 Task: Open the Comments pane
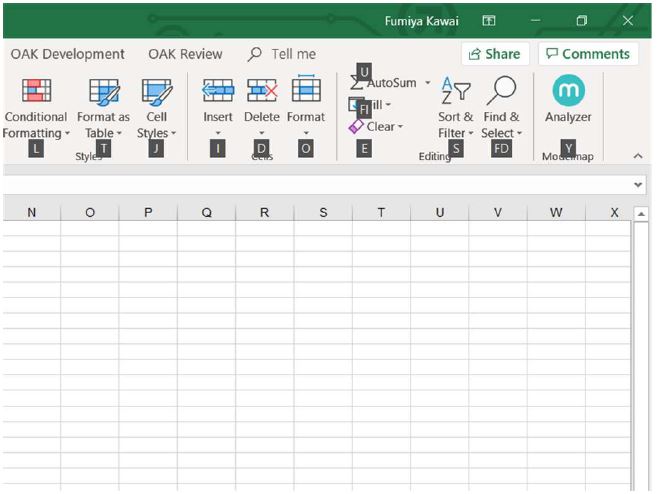[x=588, y=54]
